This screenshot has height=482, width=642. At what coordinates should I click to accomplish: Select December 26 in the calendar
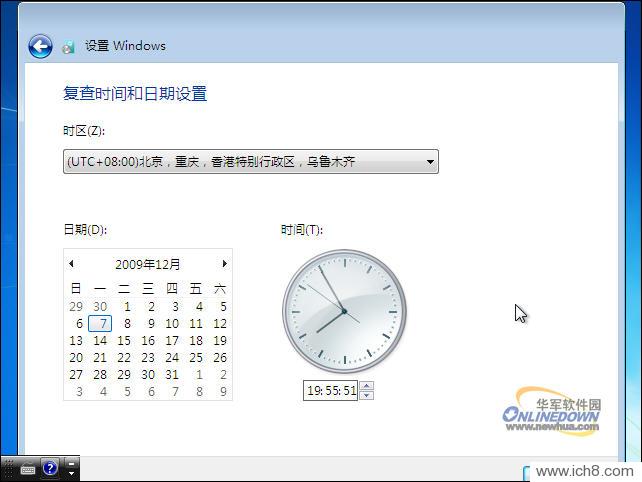(220, 358)
